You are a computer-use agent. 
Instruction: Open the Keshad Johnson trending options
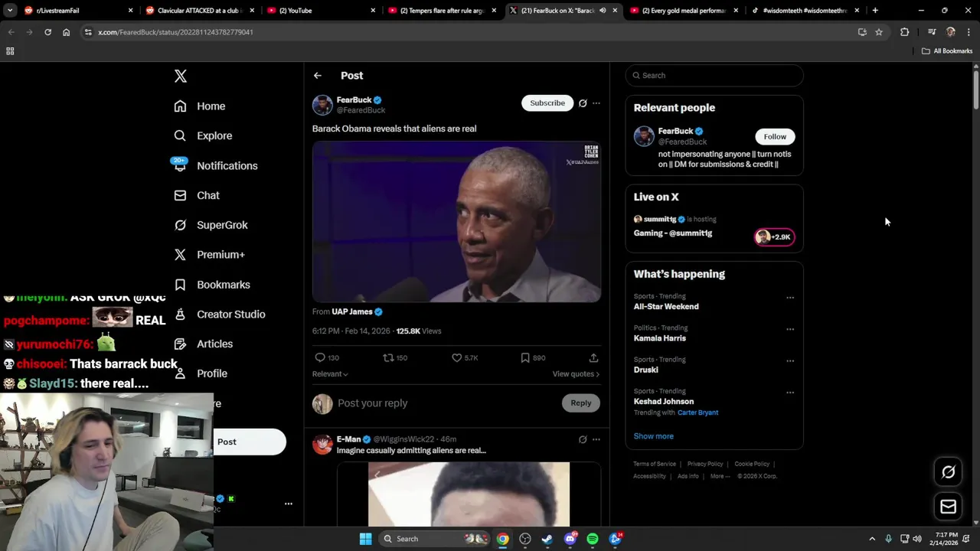[x=790, y=393]
